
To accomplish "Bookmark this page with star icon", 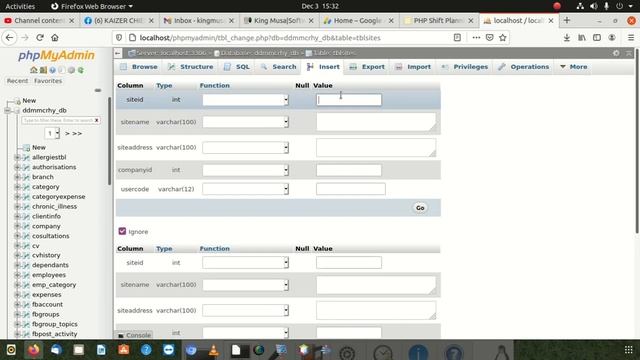I will point(502,38).
